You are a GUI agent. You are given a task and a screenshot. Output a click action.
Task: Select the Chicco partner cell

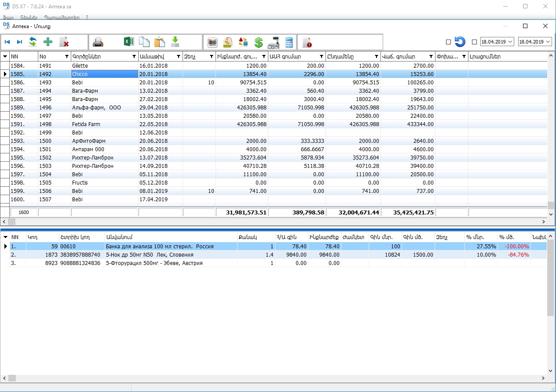coord(105,74)
